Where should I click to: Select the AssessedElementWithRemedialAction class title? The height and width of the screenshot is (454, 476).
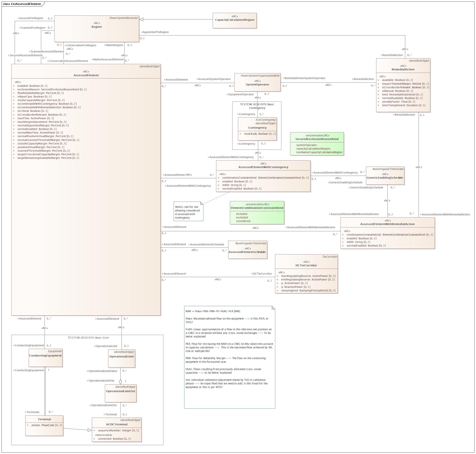tap(387, 224)
